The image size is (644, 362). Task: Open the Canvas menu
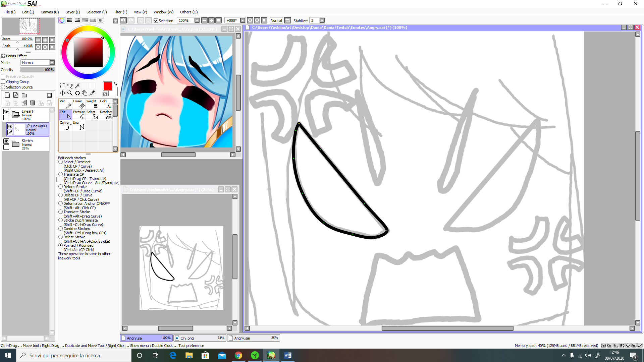click(50, 12)
